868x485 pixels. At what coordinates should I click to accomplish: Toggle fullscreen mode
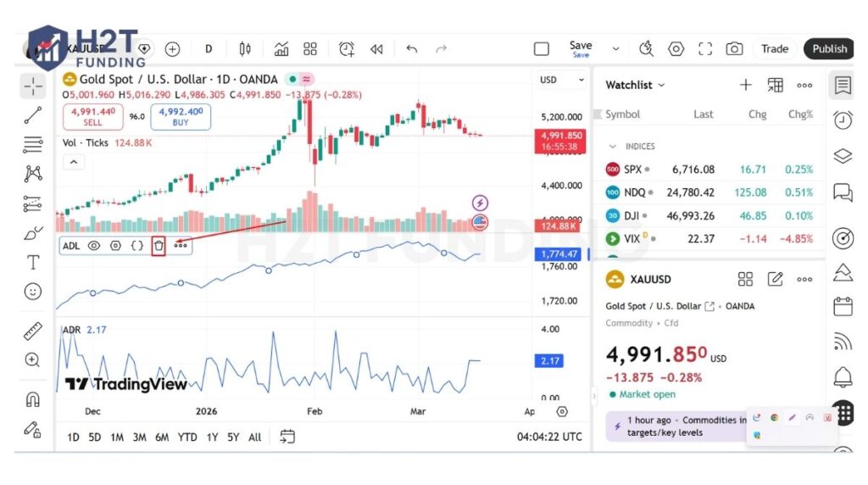(x=705, y=49)
